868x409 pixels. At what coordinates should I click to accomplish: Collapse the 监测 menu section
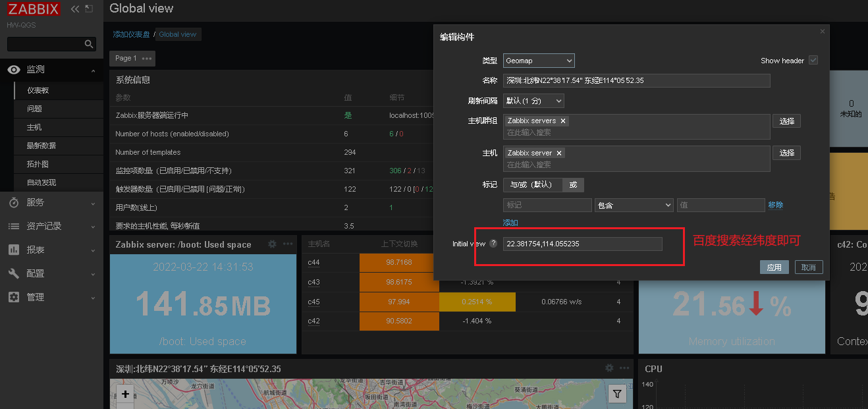(93, 70)
